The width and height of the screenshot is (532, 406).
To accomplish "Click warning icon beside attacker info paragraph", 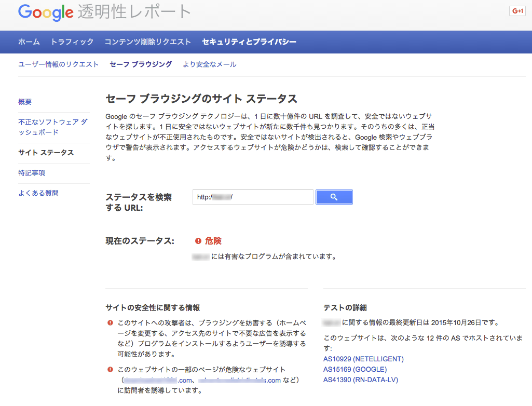I will tap(110, 322).
